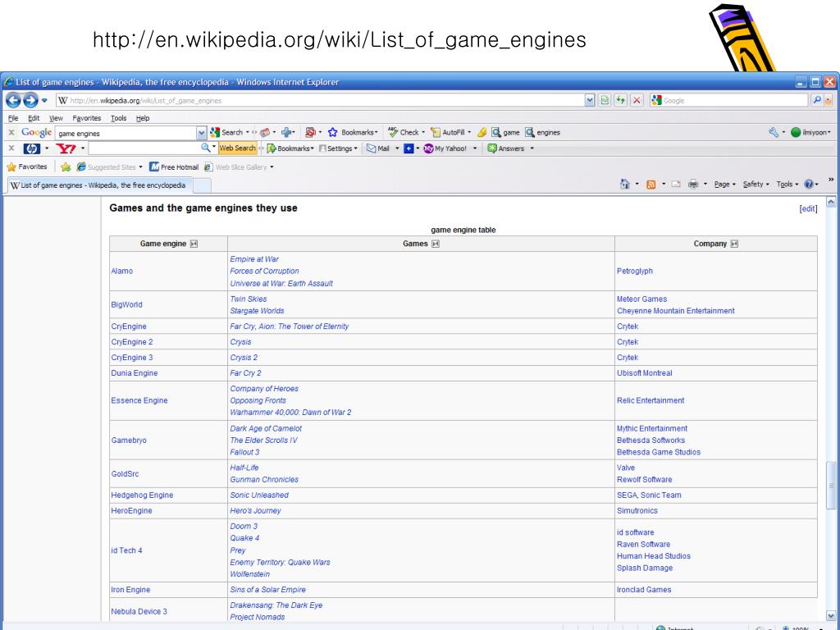This screenshot has width=840, height=630.
Task: Click the Yahoo Web Search button
Action: coord(237,148)
